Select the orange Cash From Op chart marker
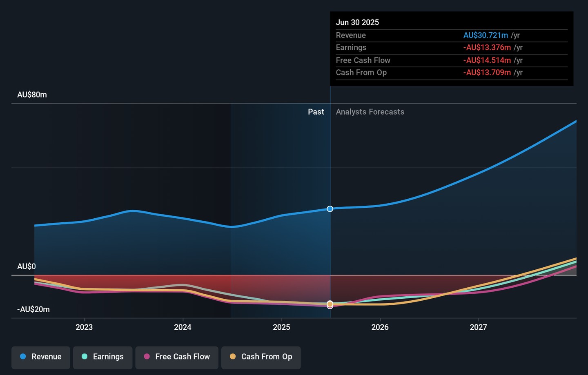Screen dimensions: 588x375 tap(330, 304)
